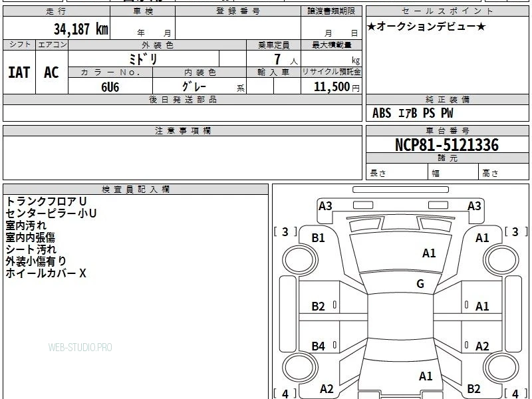Viewport: 532px width, 399px height.
Task: Click the 乗車定員 header
Action: pos(273,45)
